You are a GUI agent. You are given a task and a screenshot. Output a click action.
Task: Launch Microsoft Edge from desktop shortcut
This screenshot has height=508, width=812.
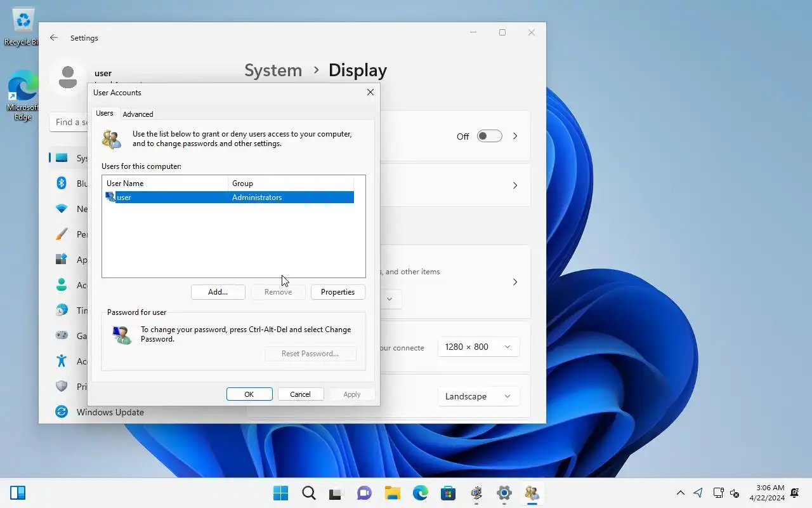23,97
